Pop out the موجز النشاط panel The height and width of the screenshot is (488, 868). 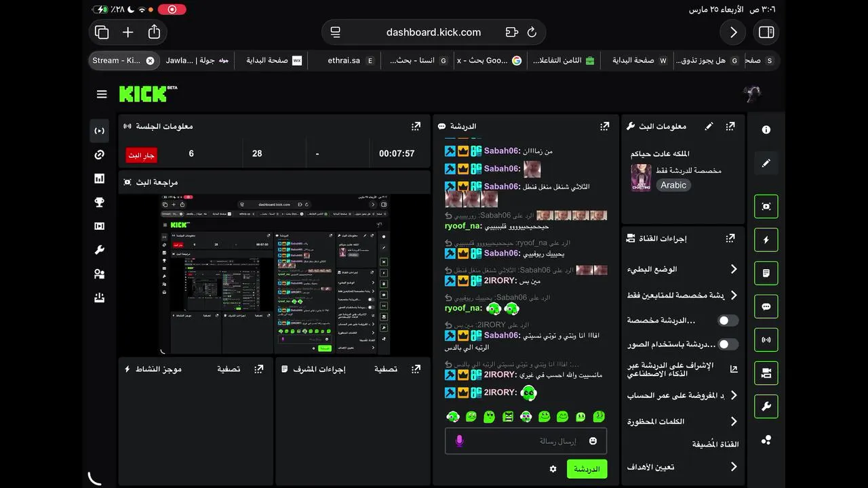point(259,369)
